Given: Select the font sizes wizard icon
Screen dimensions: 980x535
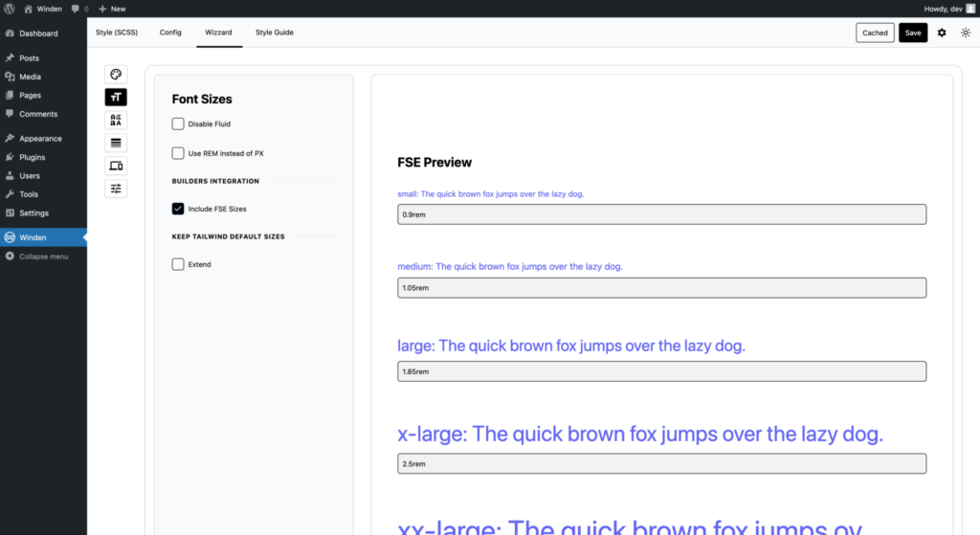Looking at the screenshot, I should point(116,97).
